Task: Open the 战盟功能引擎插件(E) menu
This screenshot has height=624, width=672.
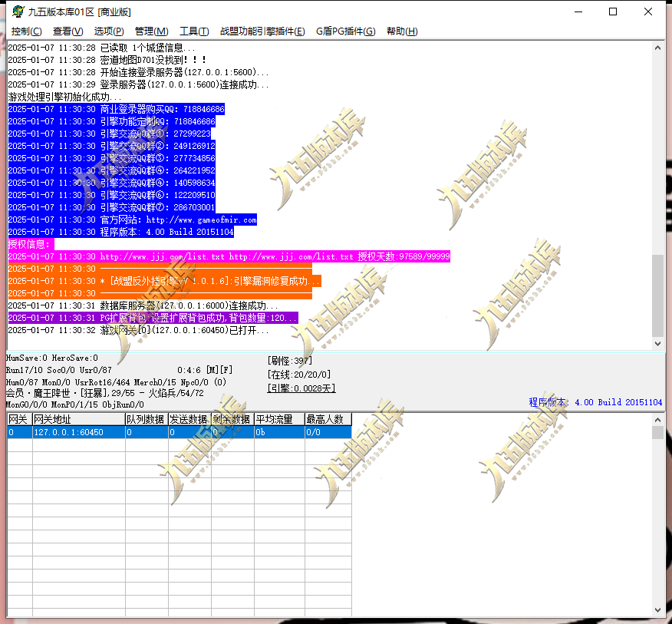Action: click(x=262, y=31)
